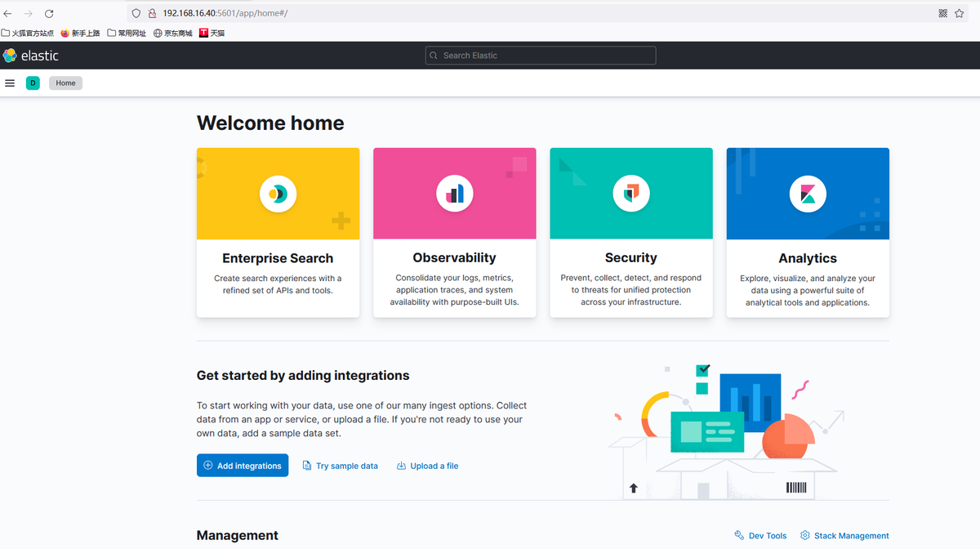The image size is (980, 549).
Task: Click the teal Security card banner
Action: [631, 194]
